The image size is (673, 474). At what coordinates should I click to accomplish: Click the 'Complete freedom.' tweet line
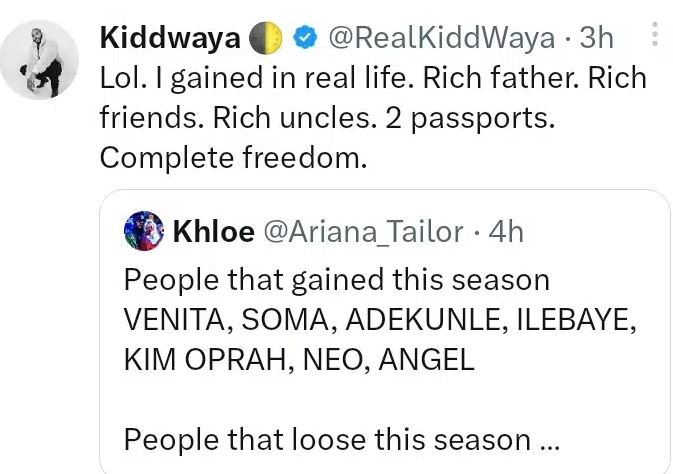235,157
